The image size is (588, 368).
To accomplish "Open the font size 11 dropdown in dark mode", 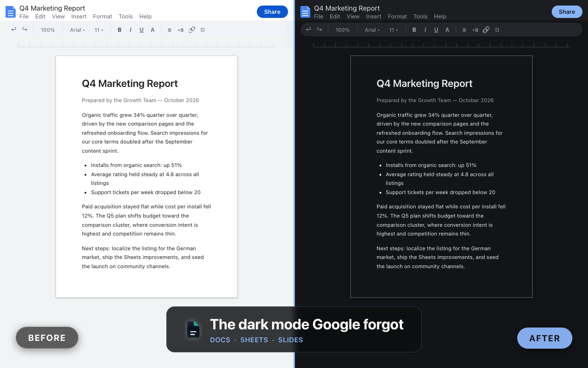I will point(393,30).
